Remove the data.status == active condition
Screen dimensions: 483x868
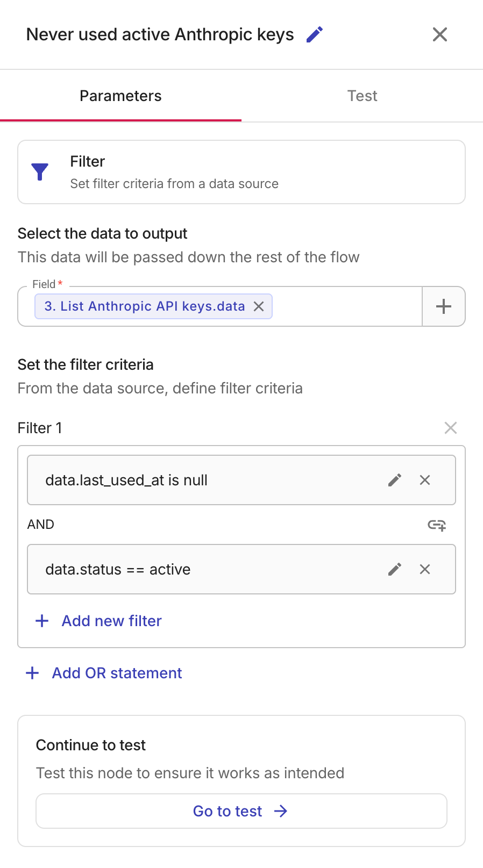pos(425,569)
